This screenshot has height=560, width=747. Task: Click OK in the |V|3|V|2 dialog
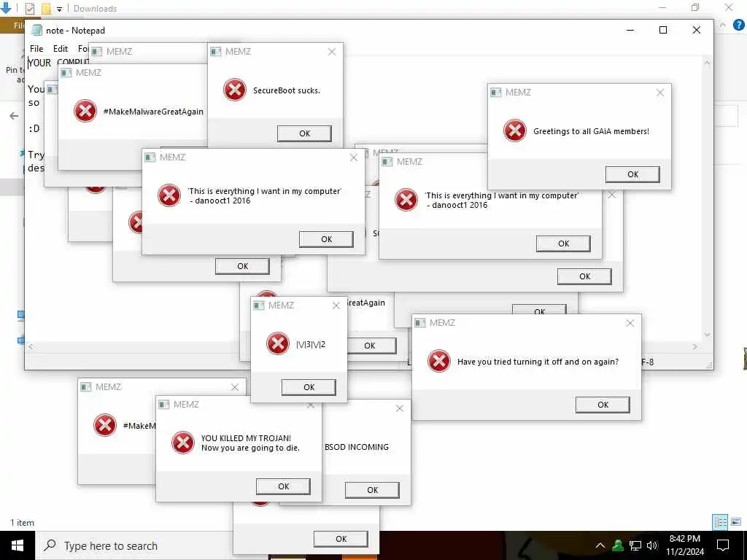tap(309, 387)
